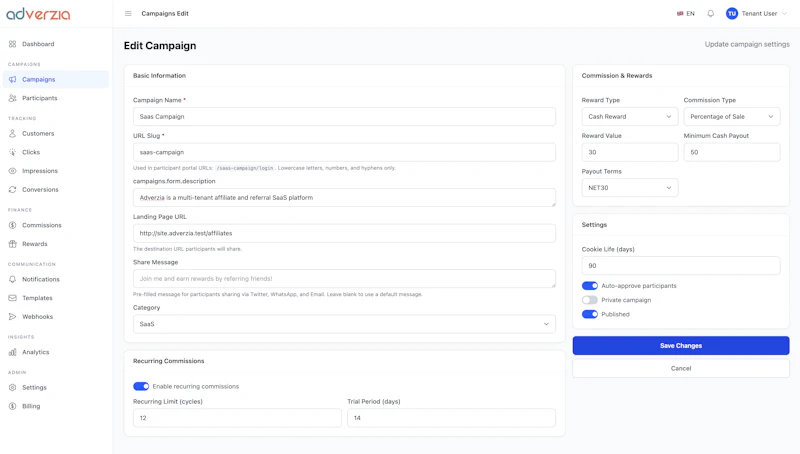Click the campaign description text area
The image size is (800, 454).
click(x=344, y=197)
